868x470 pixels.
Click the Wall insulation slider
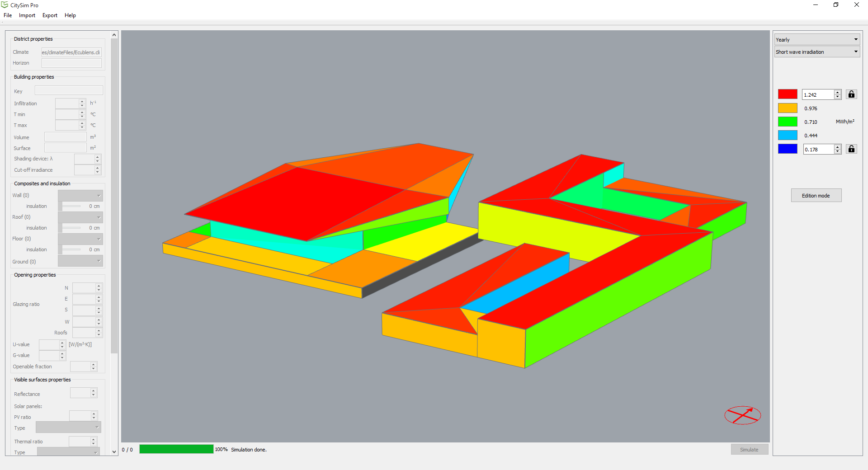tap(71, 207)
